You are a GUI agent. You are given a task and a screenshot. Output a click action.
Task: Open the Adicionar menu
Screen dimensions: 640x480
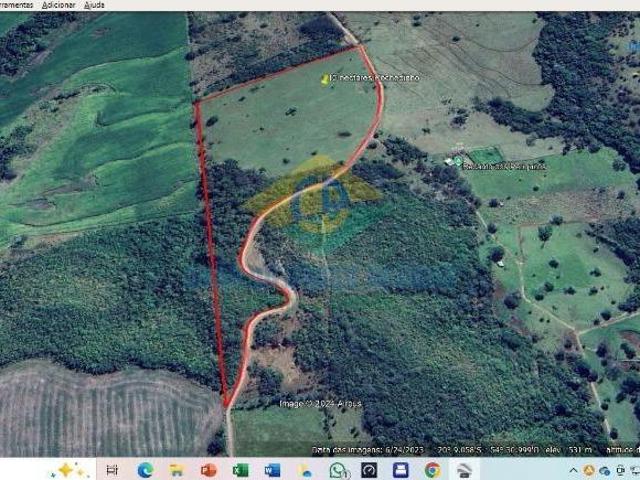point(58,5)
